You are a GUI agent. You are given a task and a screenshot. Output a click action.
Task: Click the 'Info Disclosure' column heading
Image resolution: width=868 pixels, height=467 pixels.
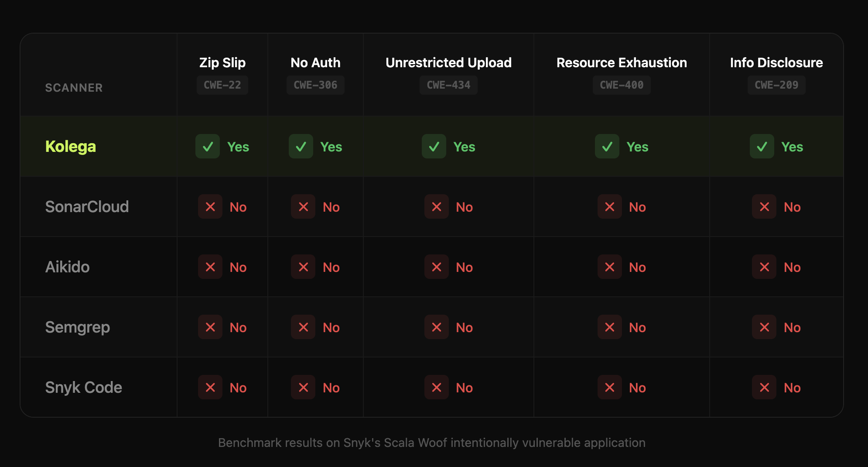pyautogui.click(x=776, y=62)
